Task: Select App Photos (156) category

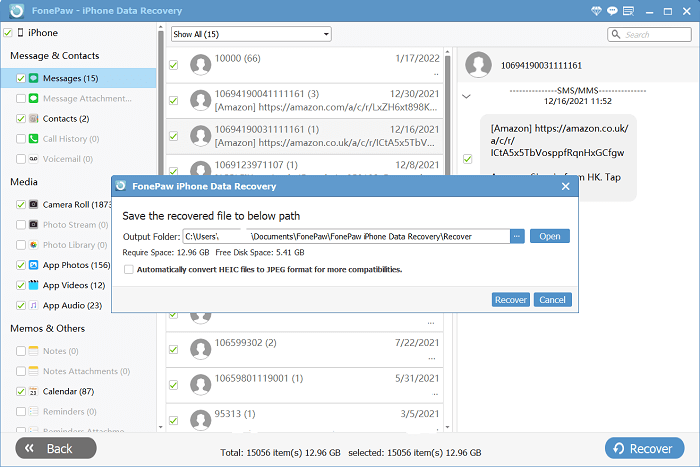Action: (x=76, y=265)
